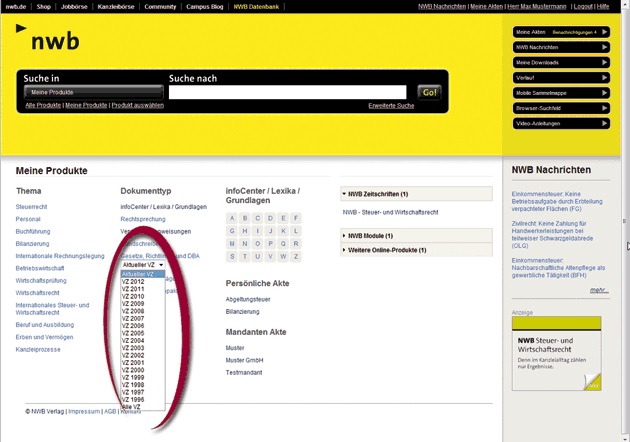630x442 pixels.
Task: Select letter A in the infoCenter alphabet grid
Action: (x=232, y=218)
